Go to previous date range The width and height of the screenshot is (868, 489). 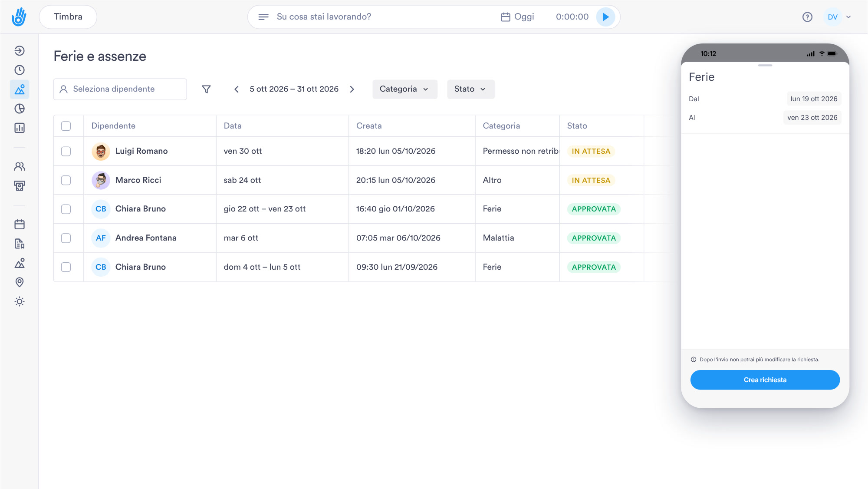[237, 89]
